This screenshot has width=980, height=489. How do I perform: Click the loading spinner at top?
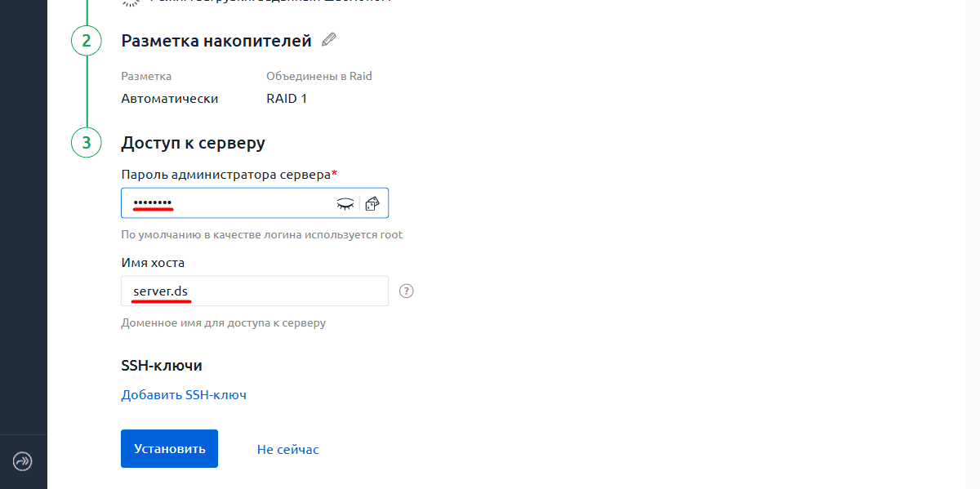131,2
